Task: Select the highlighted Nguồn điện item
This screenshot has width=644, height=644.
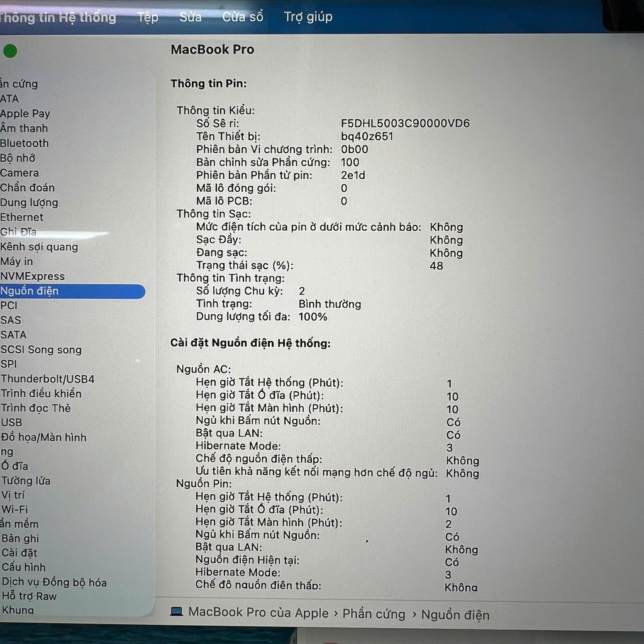Action: pyautogui.click(x=30, y=291)
